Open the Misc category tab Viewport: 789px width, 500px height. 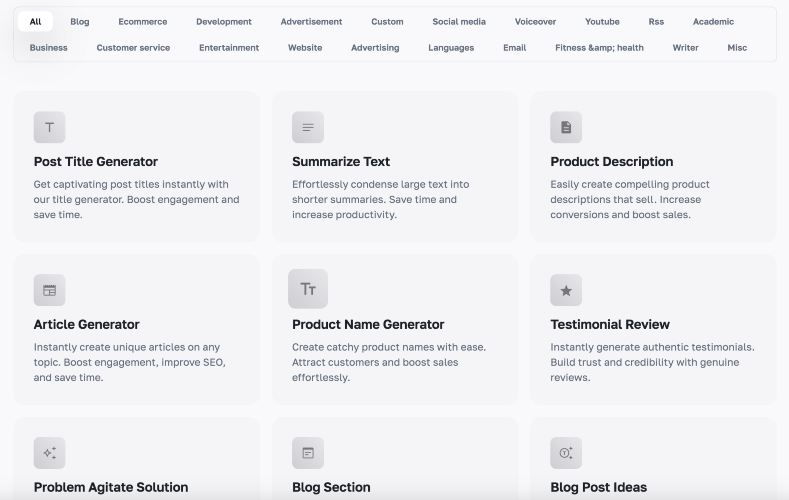[737, 48]
